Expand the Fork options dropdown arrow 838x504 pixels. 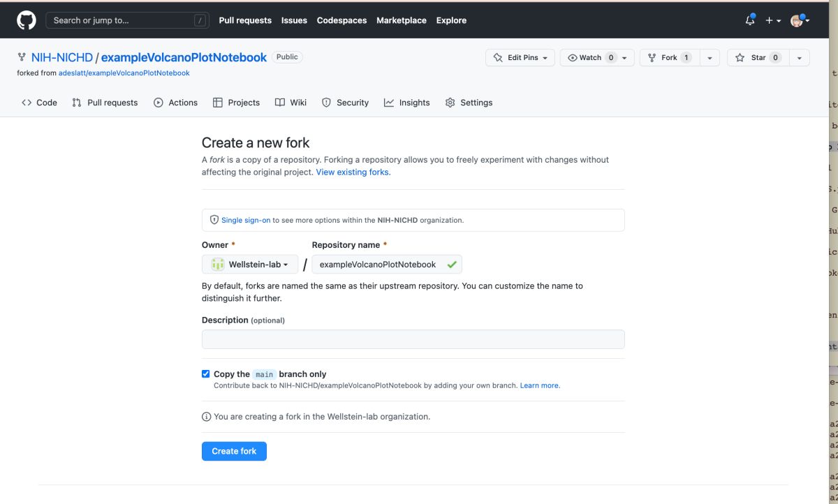point(710,58)
